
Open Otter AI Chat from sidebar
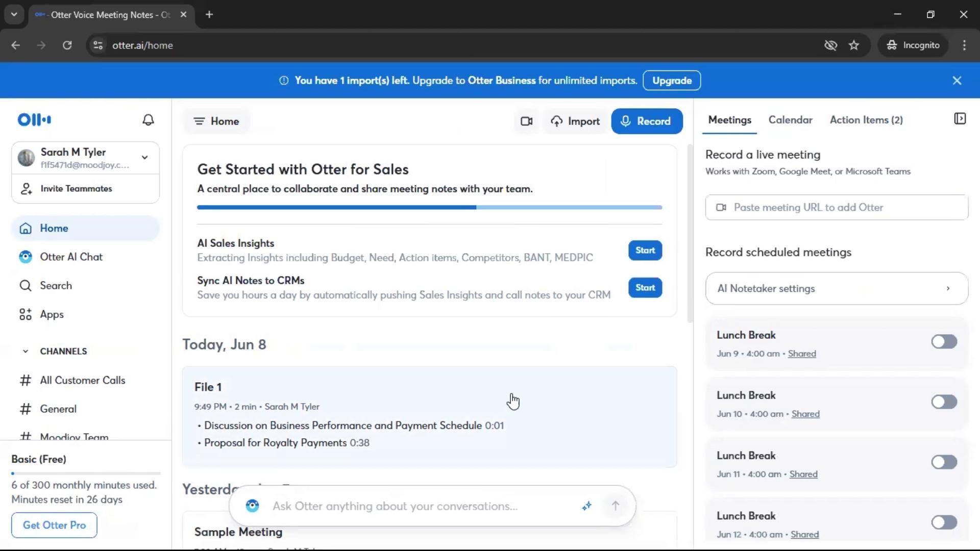[x=71, y=257]
